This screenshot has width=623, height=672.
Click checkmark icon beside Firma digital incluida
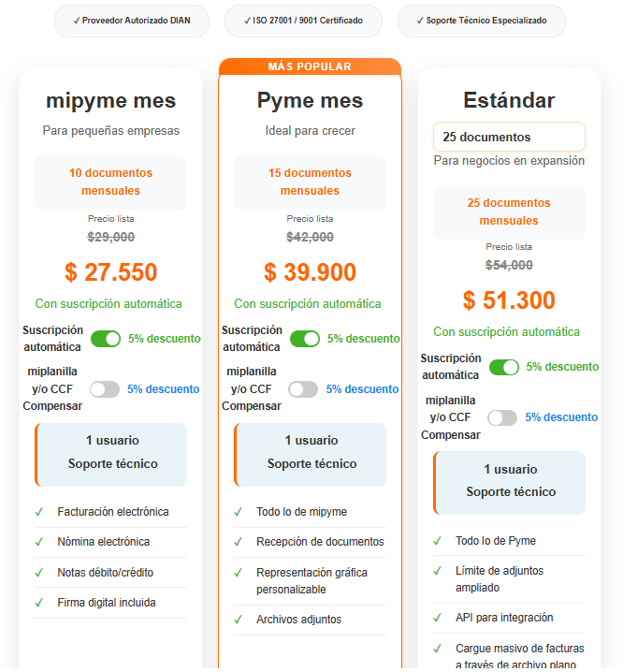coord(39,603)
